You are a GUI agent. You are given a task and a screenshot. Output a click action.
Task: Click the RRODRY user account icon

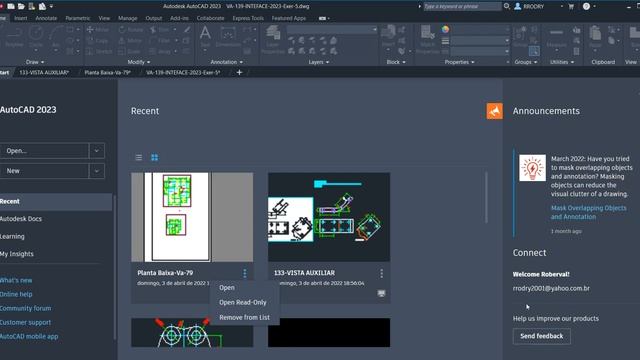[x=518, y=7]
